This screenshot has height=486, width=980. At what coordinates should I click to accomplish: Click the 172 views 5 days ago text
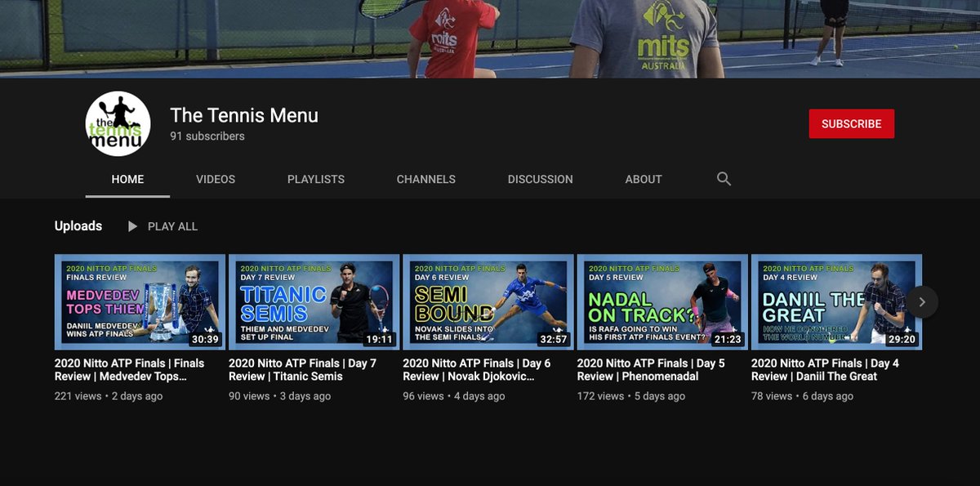click(631, 396)
